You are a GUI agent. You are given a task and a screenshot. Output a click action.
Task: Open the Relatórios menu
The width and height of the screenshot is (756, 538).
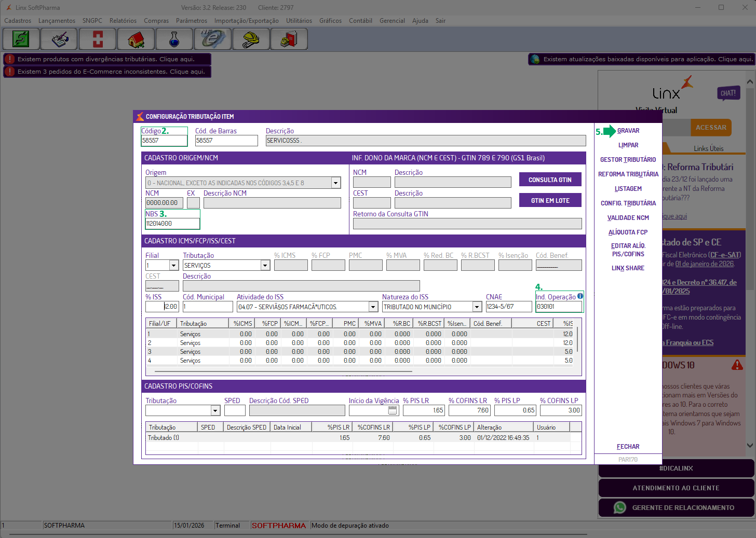(x=123, y=21)
